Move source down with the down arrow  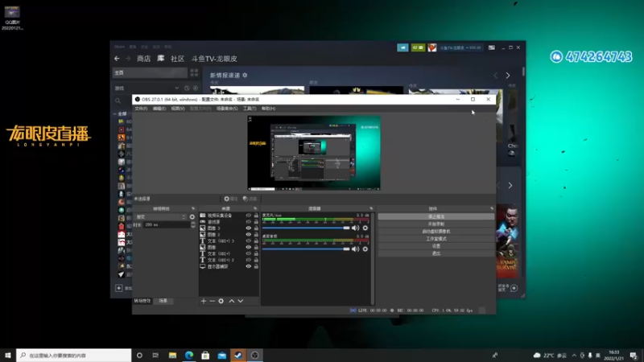point(241,301)
